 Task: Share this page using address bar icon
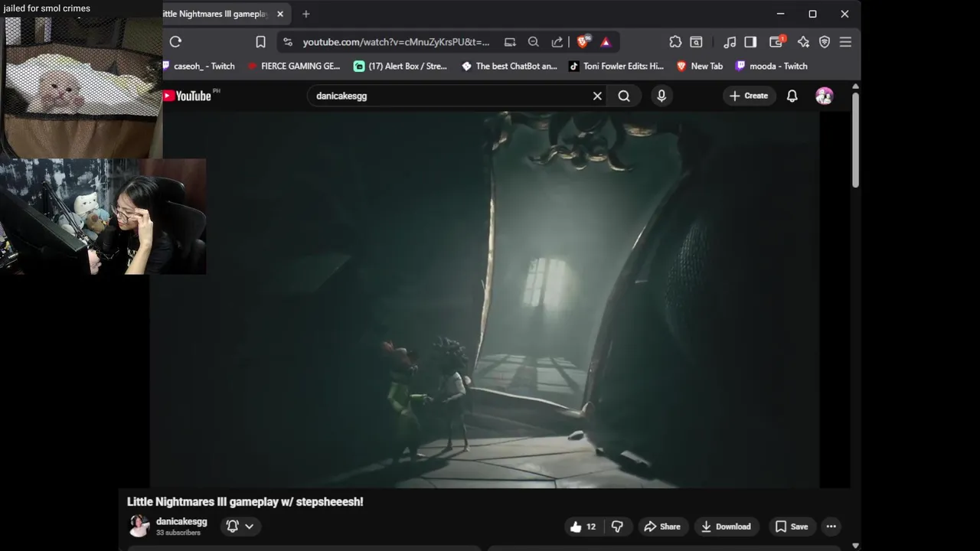[557, 42]
